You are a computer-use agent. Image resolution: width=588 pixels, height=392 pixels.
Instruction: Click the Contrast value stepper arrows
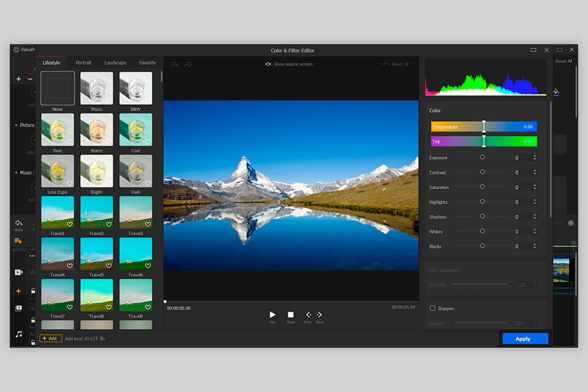[x=535, y=172]
